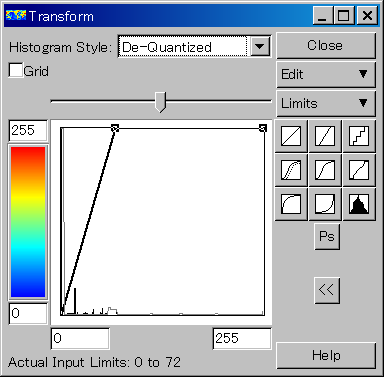Click the rainbow color ramp bar
Viewport: 384px width, 377px height.
tap(28, 222)
